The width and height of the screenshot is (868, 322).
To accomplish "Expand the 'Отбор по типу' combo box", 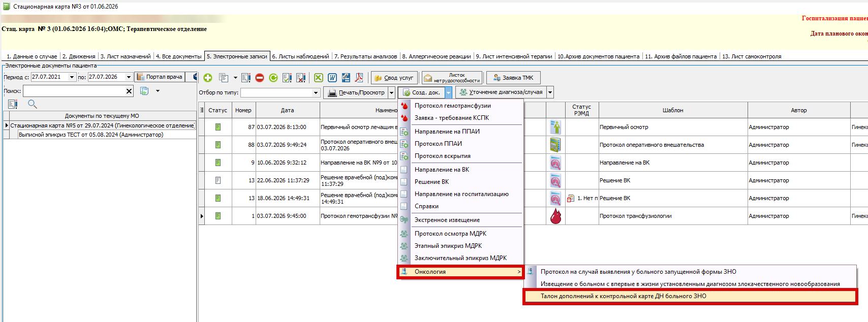I will click(x=316, y=92).
